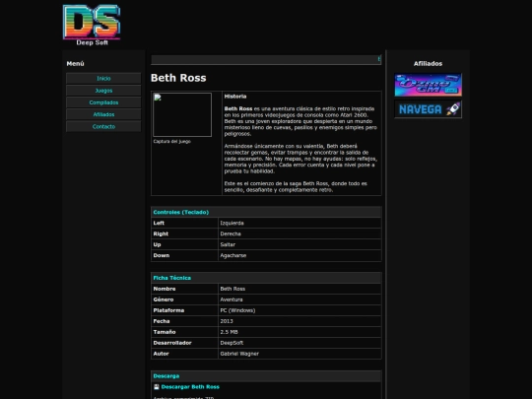Click the 2.5 MB size value
The height and width of the screenshot is (399, 532).
click(229, 332)
